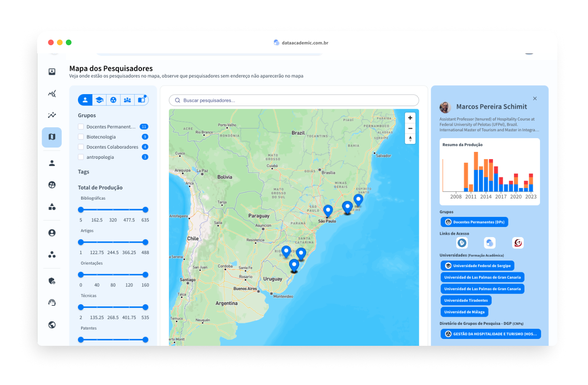Select the map pin above São Paulo
The height and width of the screenshot is (385, 588).
tap(328, 211)
